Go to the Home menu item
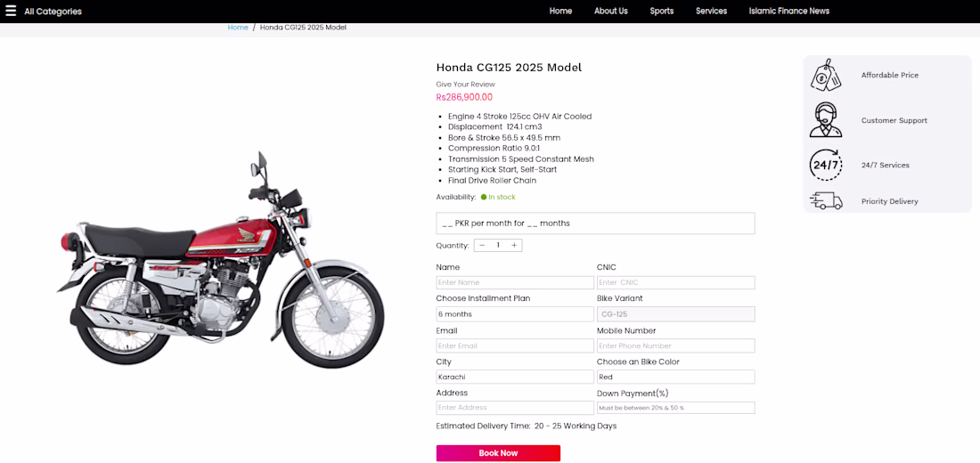 [560, 11]
